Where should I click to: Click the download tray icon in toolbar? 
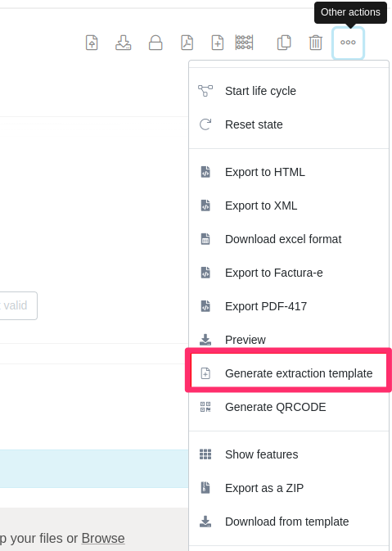pos(124,43)
